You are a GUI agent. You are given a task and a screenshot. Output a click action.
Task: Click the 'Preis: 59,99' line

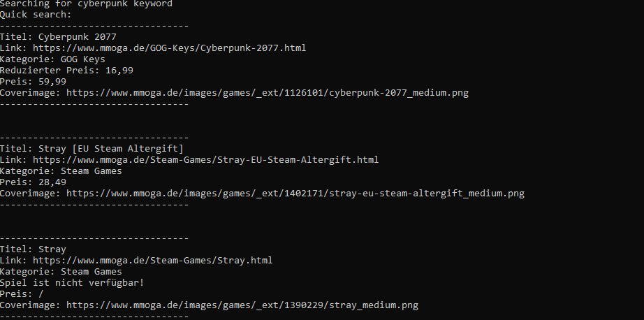click(x=33, y=81)
